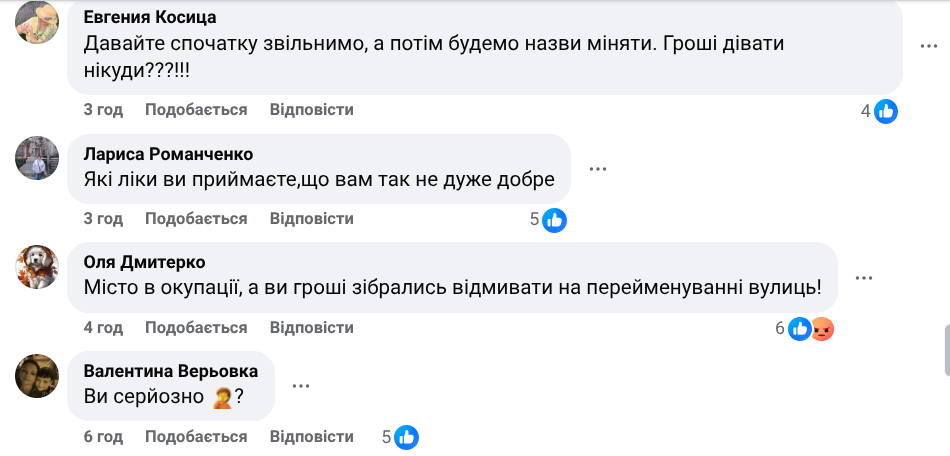This screenshot has height=456, width=950.
Task: Open Лариса Романченко's profile picture
Action: click(x=38, y=157)
